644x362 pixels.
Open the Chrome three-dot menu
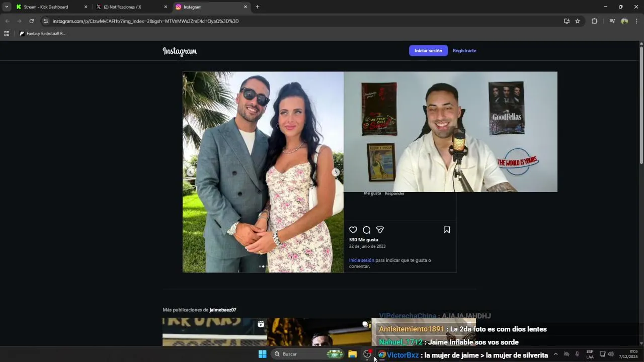(x=636, y=21)
